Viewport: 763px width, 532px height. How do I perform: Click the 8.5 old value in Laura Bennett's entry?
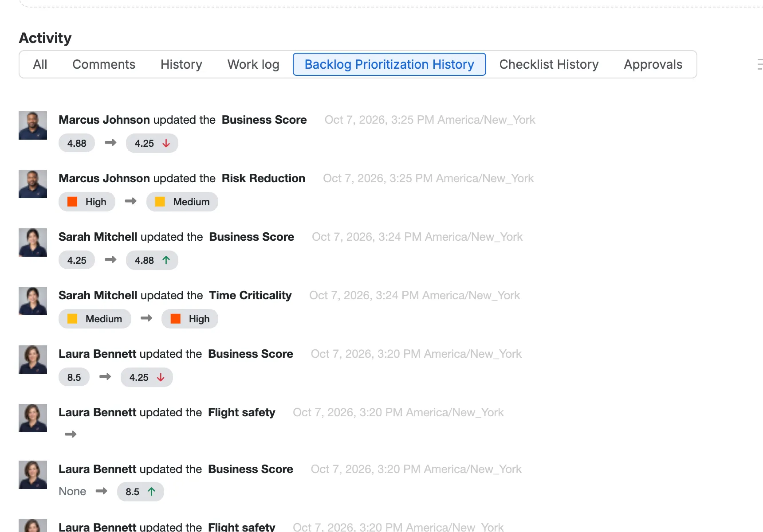[74, 377]
